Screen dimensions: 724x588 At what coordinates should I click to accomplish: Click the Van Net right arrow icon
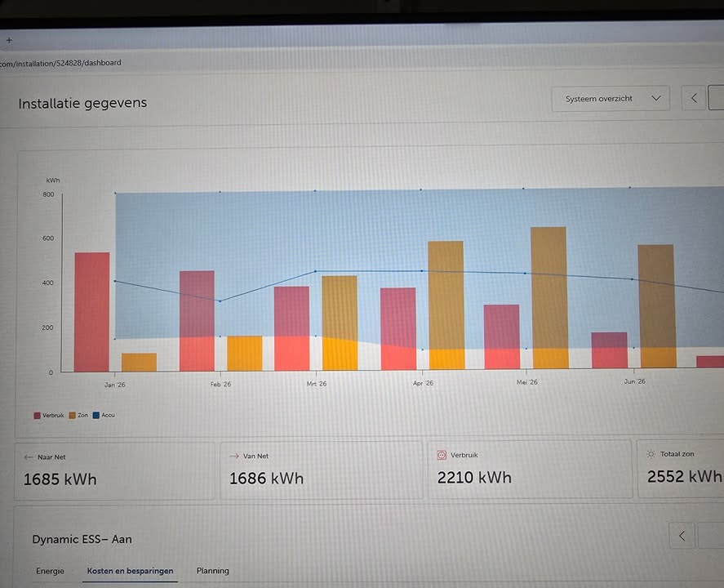click(234, 456)
